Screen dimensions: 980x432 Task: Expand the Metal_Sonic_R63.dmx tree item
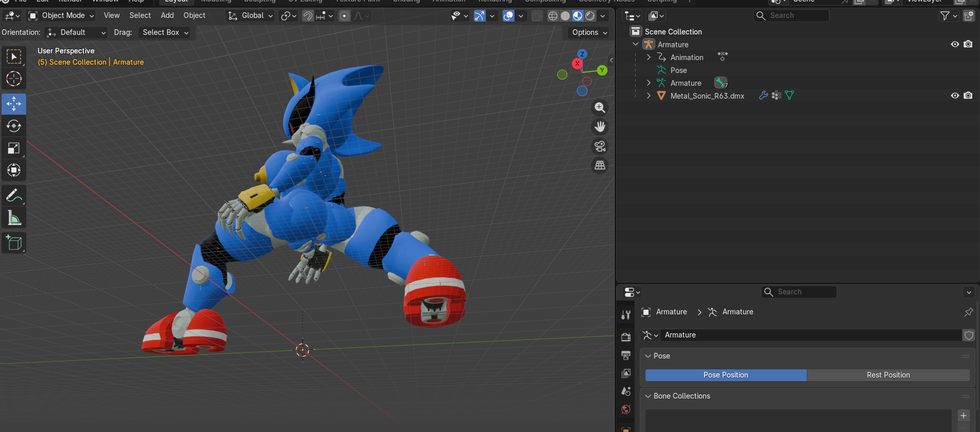pyautogui.click(x=649, y=96)
